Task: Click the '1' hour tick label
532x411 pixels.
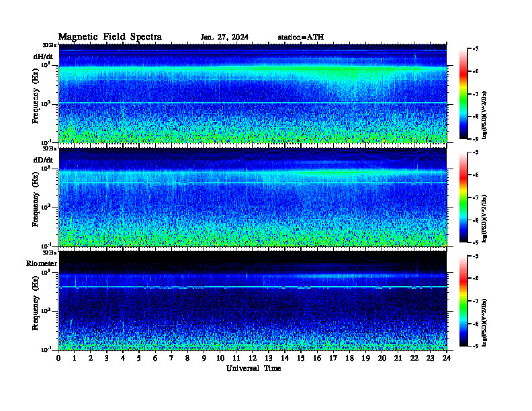Action: point(75,359)
